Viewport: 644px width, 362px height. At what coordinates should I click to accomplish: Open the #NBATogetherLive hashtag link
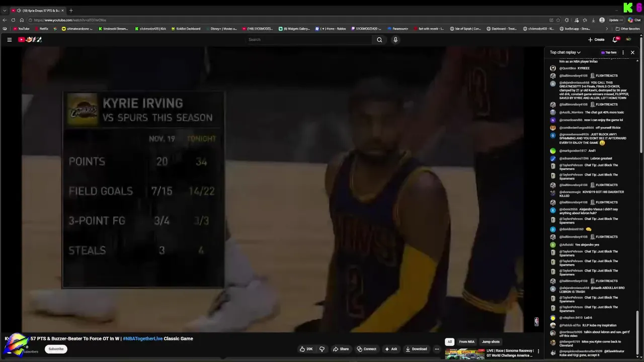pyautogui.click(x=142, y=339)
